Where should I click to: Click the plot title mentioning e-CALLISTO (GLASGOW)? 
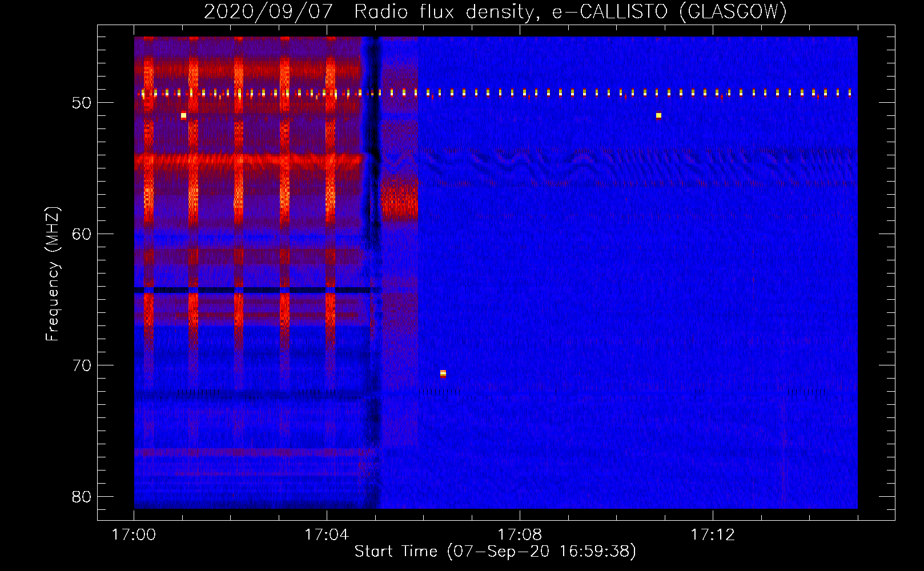tap(495, 11)
